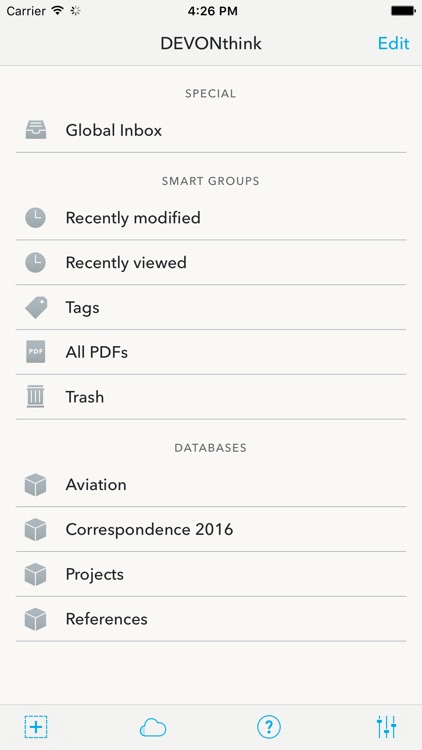Tap the Tags label icon
This screenshot has width=422, height=750.
click(x=36, y=307)
